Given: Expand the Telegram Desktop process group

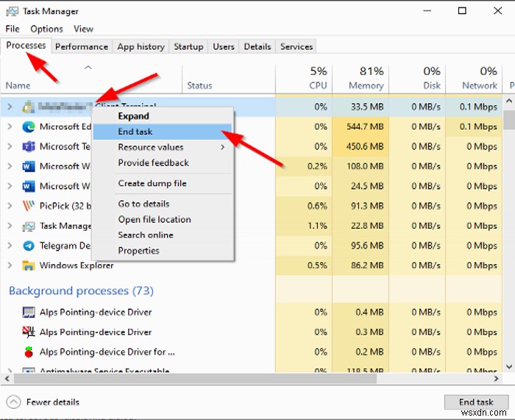Looking at the screenshot, I should pos(10,246).
